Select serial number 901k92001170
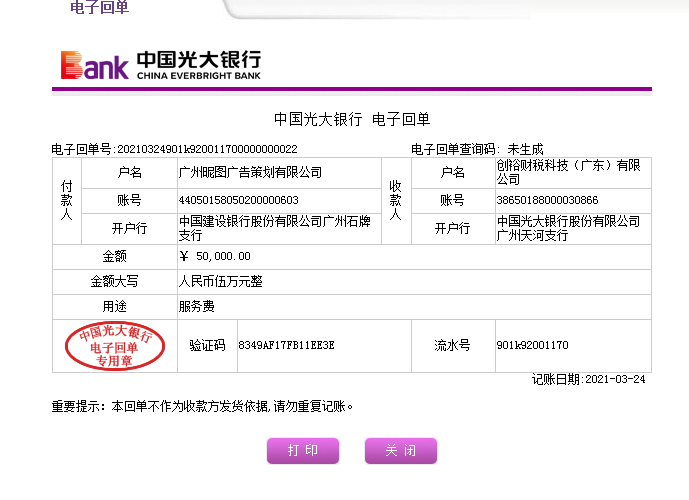 (x=532, y=345)
